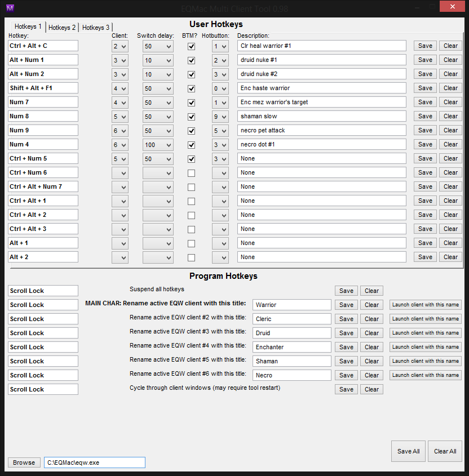Screen dimensions: 469x476
Task: Save the Suspend all hotkeys program hotkey
Action: click(x=346, y=291)
